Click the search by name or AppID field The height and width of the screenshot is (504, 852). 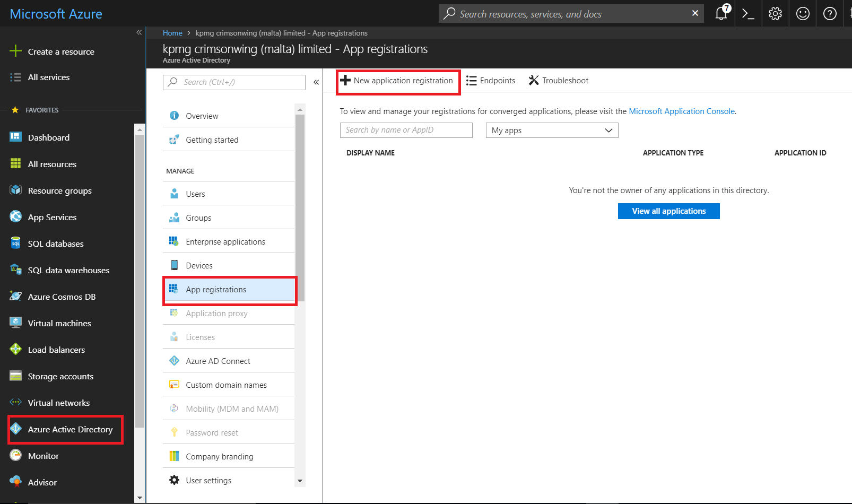pyautogui.click(x=406, y=130)
